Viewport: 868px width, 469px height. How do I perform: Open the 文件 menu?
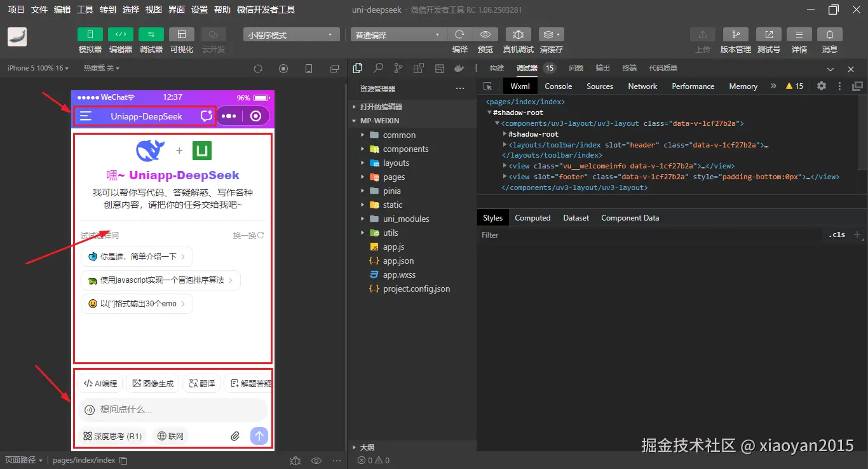click(x=39, y=10)
